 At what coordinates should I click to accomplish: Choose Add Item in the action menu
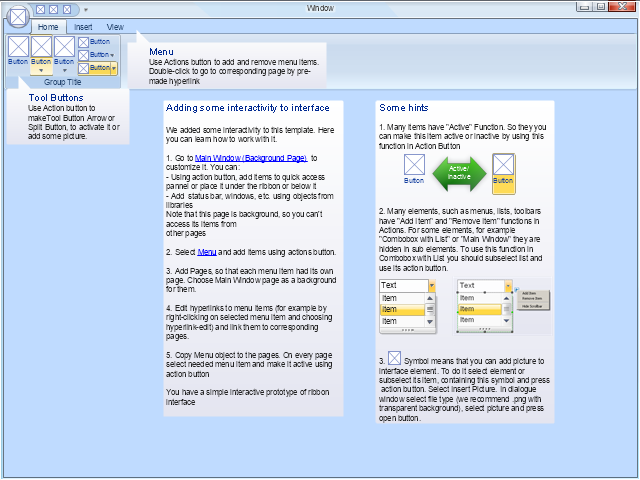tap(529, 293)
